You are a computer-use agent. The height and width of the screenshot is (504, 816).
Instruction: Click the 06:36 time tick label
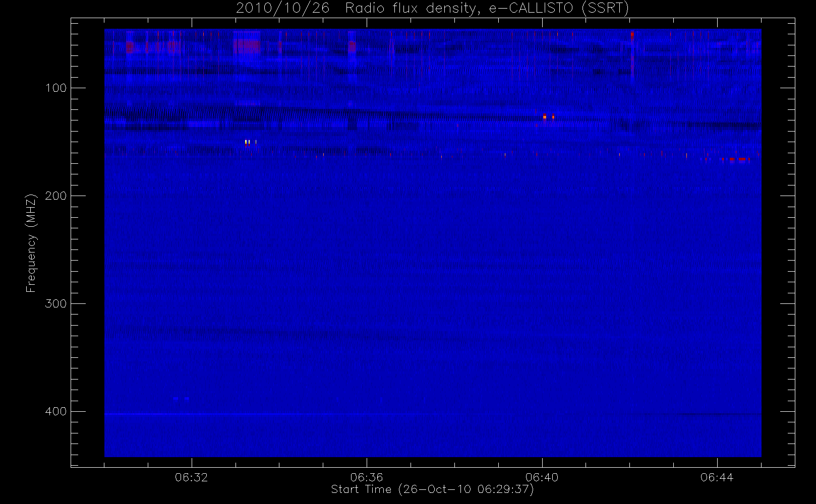367,477
